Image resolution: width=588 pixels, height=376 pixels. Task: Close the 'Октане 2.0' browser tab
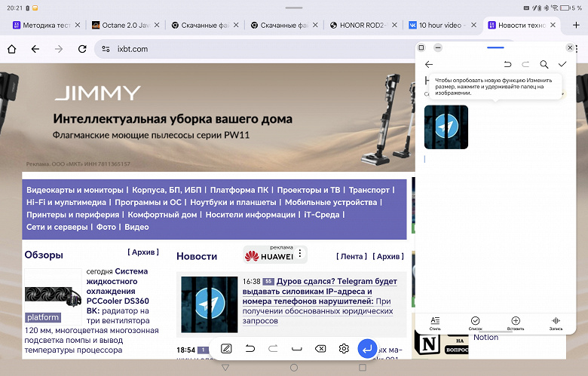(x=157, y=25)
